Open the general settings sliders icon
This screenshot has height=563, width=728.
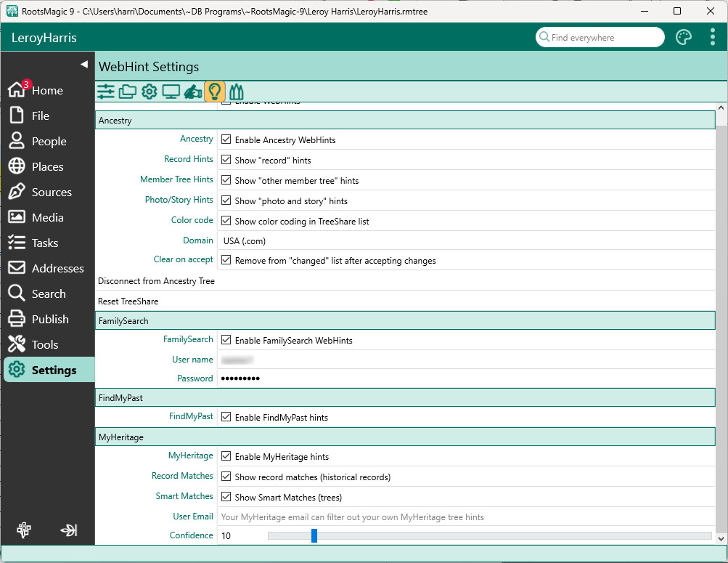(x=106, y=92)
